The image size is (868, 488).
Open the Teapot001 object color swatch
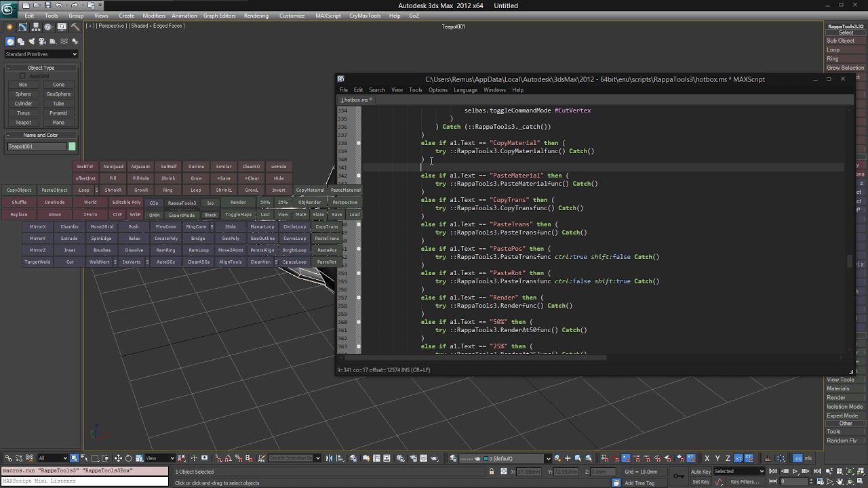click(x=72, y=146)
